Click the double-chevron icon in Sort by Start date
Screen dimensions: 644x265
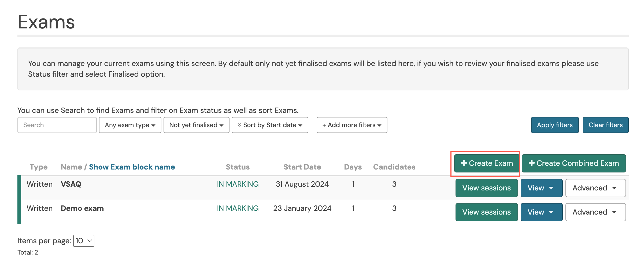pyautogui.click(x=240, y=125)
